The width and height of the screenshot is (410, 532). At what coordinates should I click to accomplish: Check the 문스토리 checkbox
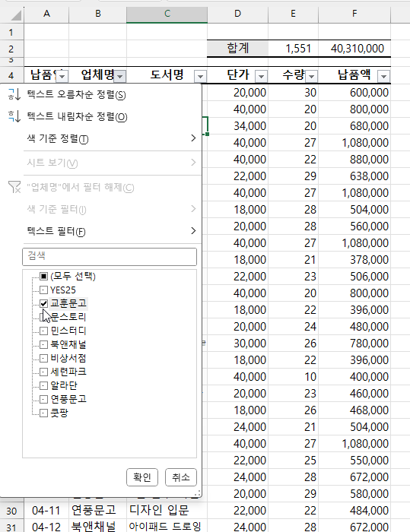click(x=43, y=317)
